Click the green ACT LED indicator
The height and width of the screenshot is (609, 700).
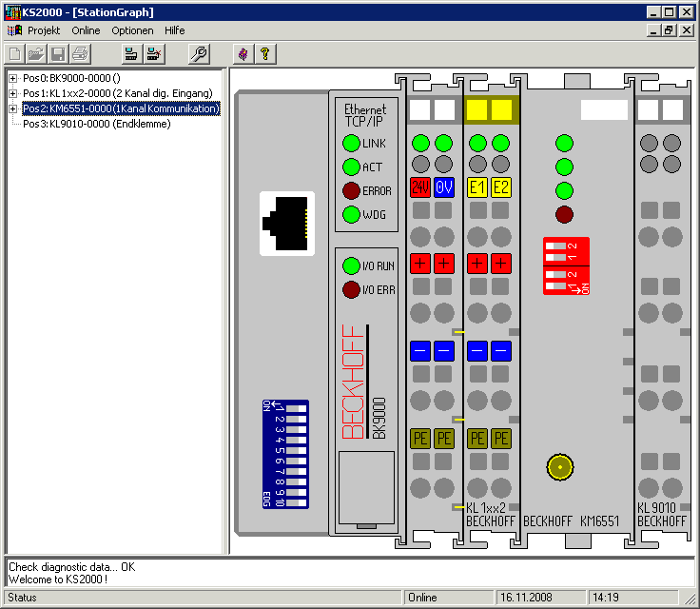click(351, 167)
